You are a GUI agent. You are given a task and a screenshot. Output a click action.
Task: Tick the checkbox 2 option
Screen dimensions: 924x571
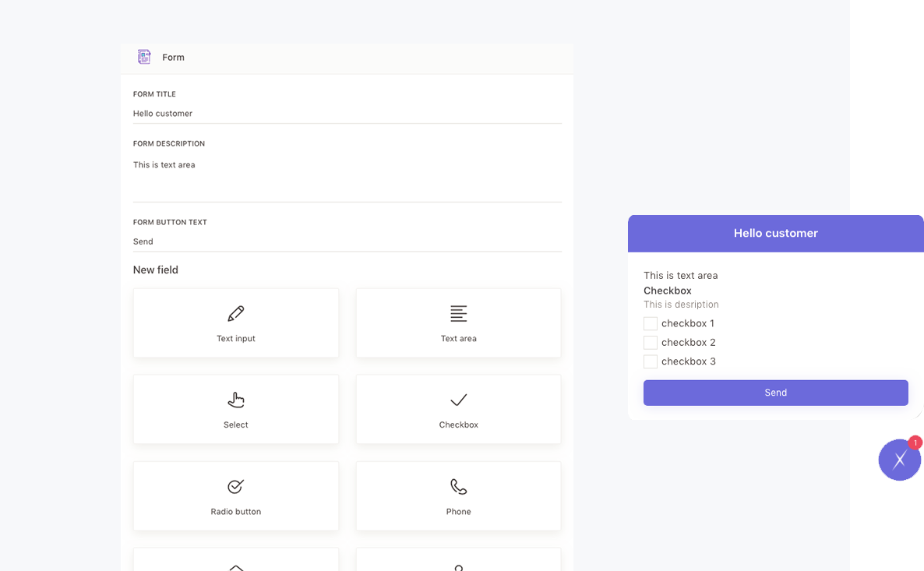click(x=651, y=342)
